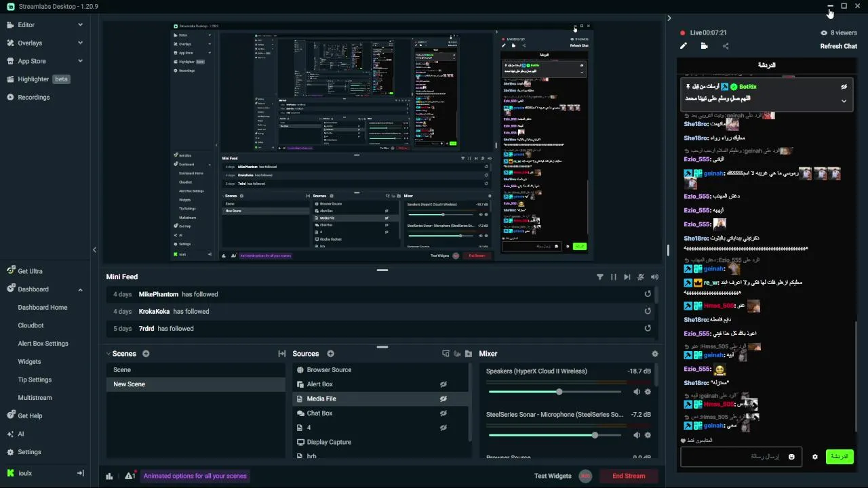Collapse the Scenes panel chevron
The width and height of the screenshot is (868, 488).
[x=108, y=354]
